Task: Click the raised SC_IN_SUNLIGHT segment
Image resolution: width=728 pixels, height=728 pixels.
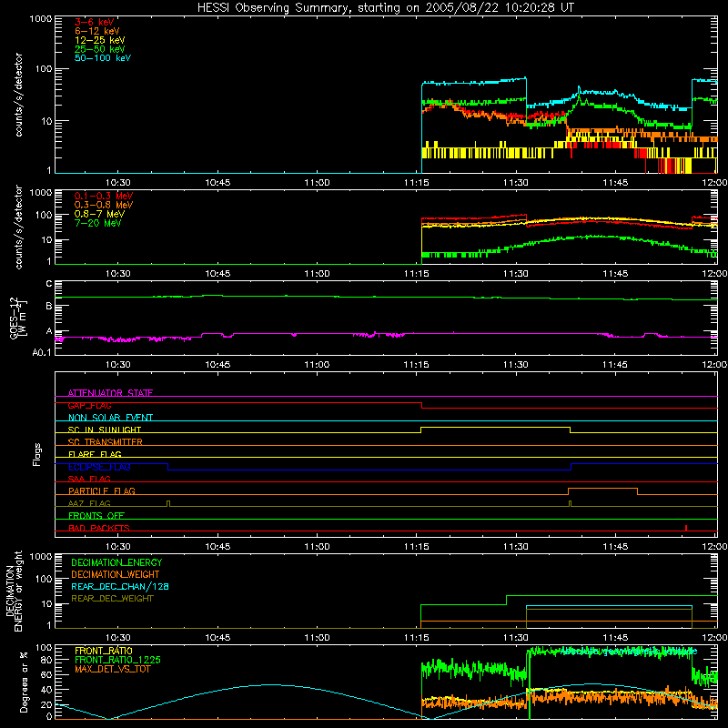Action: pos(495,427)
